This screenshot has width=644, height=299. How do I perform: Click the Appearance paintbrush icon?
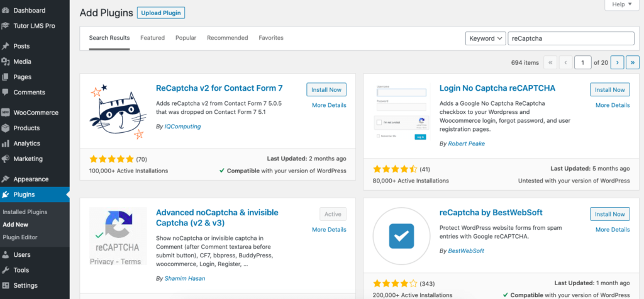[5, 179]
